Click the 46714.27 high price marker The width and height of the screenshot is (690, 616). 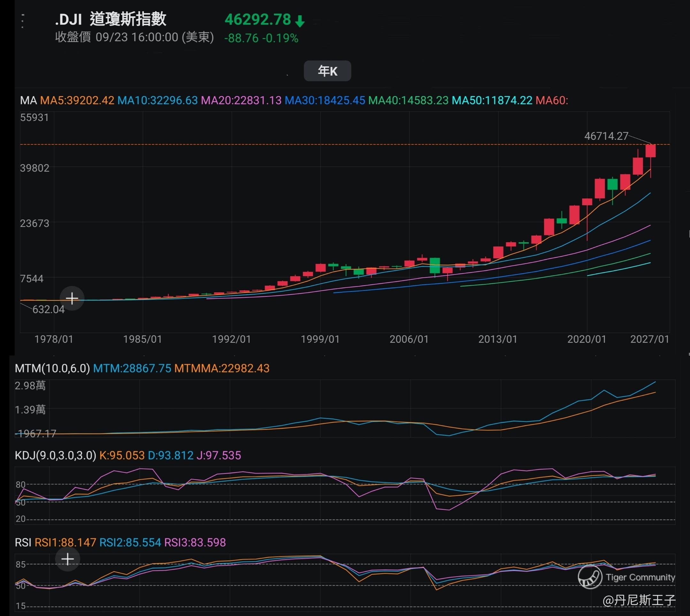[606, 136]
